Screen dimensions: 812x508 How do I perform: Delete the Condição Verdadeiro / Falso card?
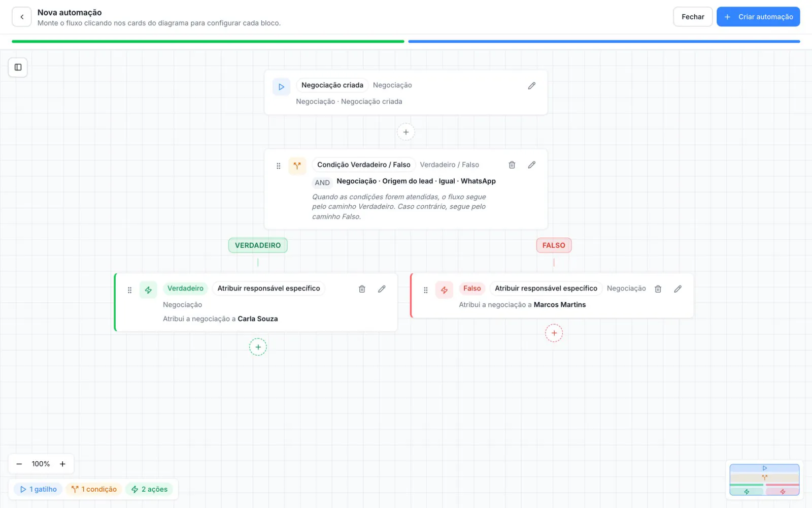pyautogui.click(x=512, y=165)
